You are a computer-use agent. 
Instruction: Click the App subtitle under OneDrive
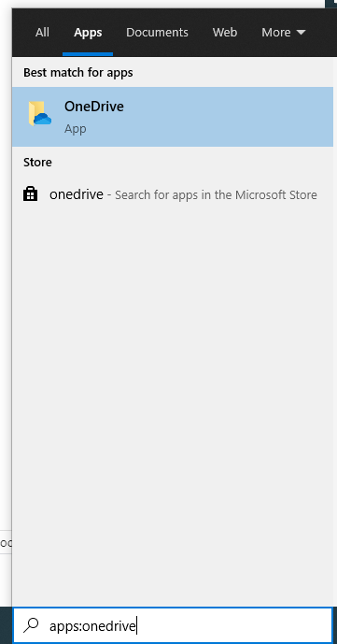pyautogui.click(x=75, y=129)
